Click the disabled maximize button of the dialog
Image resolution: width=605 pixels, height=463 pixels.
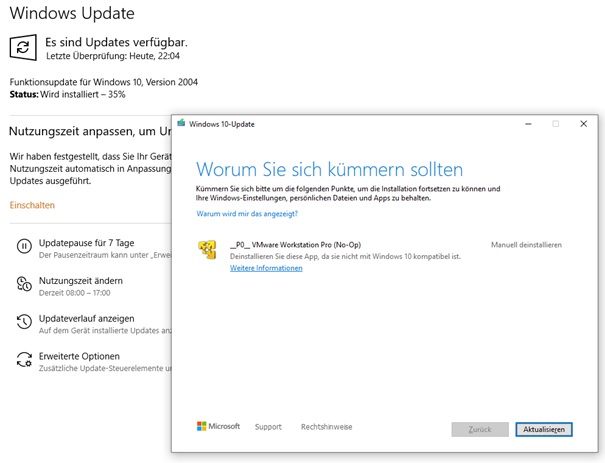coord(556,124)
